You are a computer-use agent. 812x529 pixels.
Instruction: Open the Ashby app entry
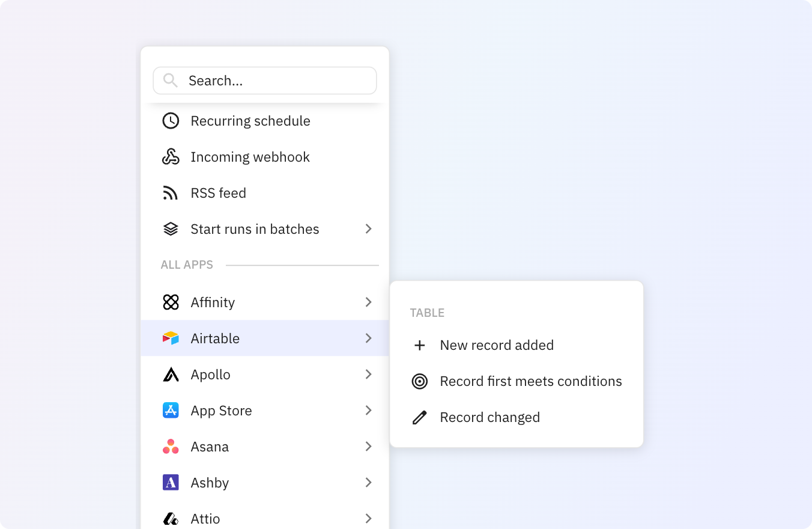coord(265,483)
